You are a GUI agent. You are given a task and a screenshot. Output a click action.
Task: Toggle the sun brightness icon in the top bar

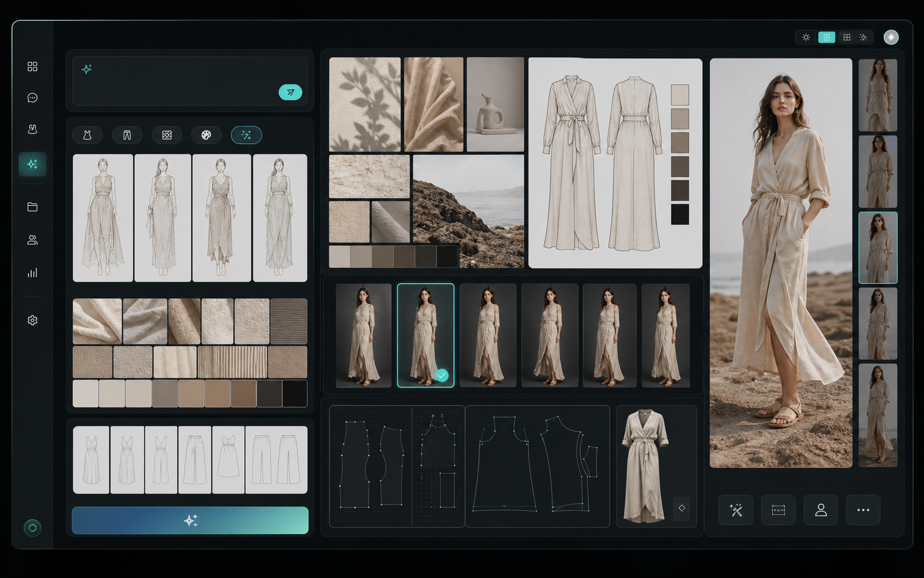tap(806, 37)
